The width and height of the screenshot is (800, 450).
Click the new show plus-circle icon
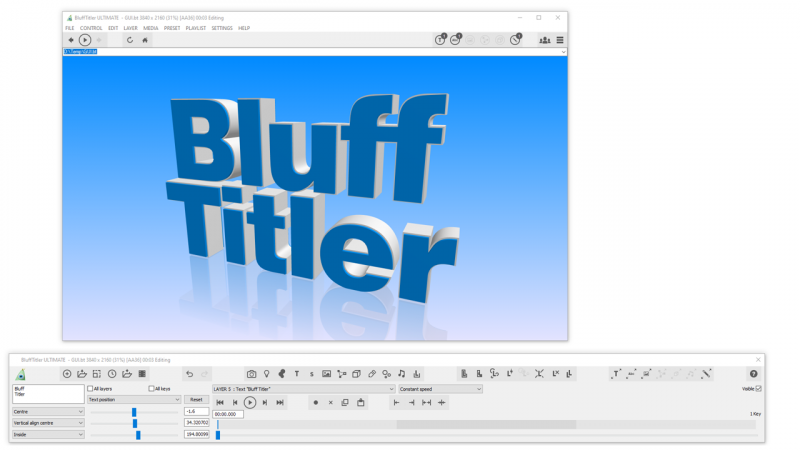[x=67, y=374]
